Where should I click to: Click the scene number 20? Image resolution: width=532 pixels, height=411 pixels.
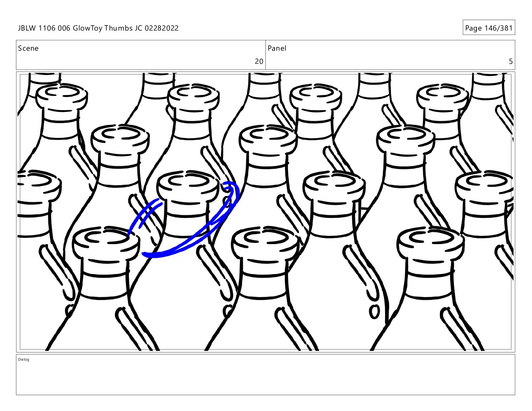[259, 61]
